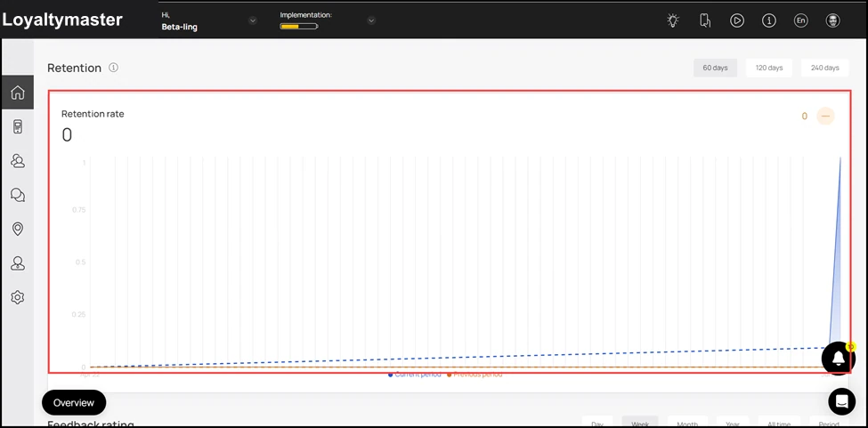This screenshot has width=868, height=428.
Task: Open the locations pin sidebar icon
Action: point(17,229)
